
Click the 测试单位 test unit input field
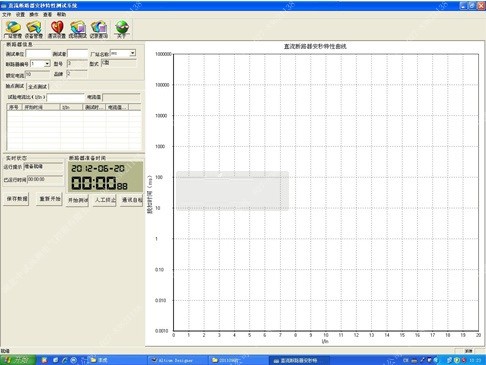click(x=38, y=54)
